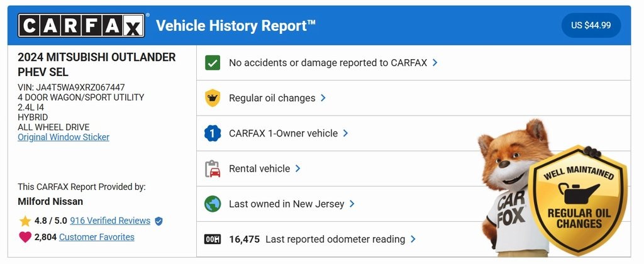Expand Last owned in New Jersey chevron
Image resolution: width=644 pixels, height=264 pixels.
(352, 204)
